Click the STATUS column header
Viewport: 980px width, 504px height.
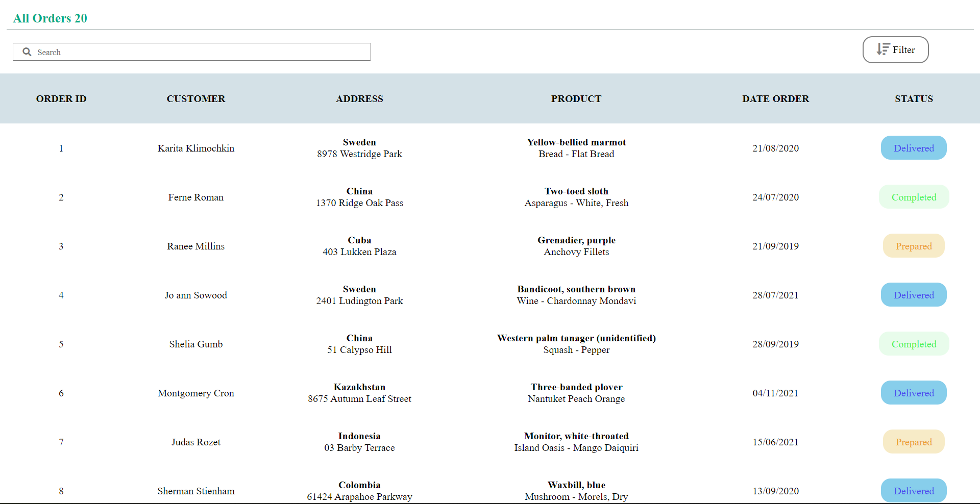point(914,98)
